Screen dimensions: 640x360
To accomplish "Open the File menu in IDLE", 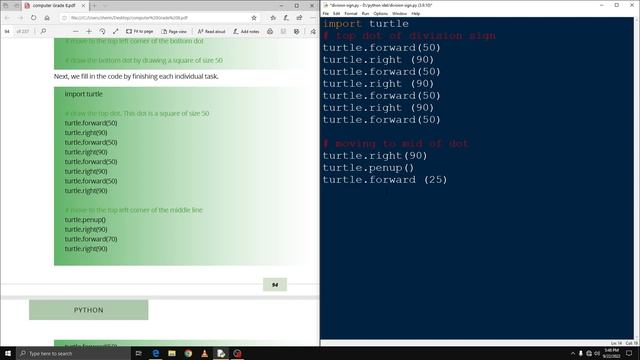I will point(326,13).
